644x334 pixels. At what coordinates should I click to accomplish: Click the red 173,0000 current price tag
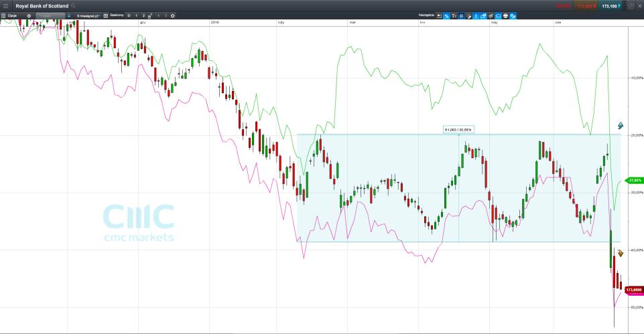(633, 289)
